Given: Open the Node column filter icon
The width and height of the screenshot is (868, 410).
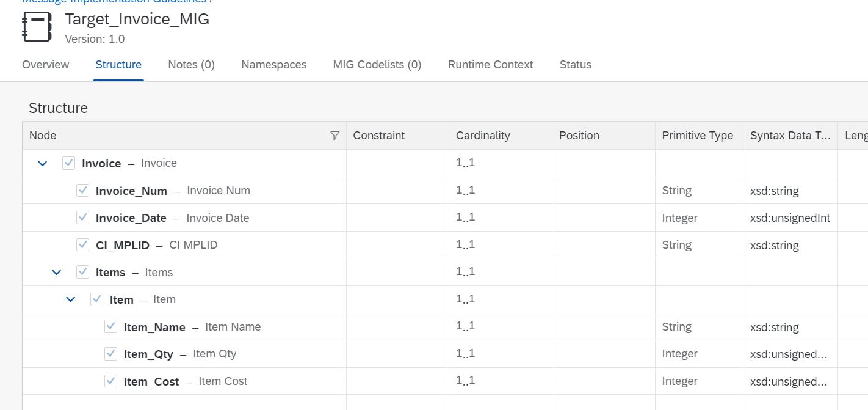Looking at the screenshot, I should (x=335, y=136).
